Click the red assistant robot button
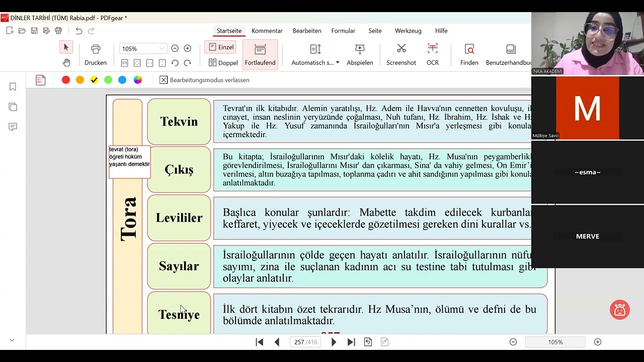The image size is (644, 362). click(620, 310)
